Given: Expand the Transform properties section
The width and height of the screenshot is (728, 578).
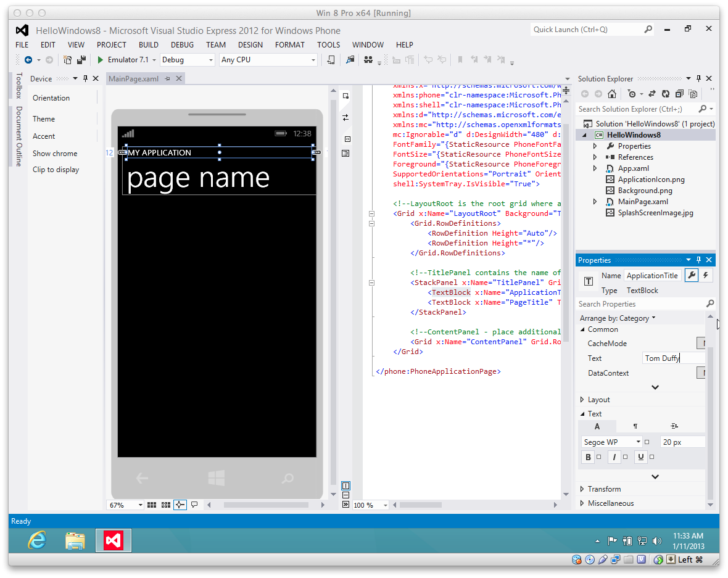Looking at the screenshot, I should point(582,489).
